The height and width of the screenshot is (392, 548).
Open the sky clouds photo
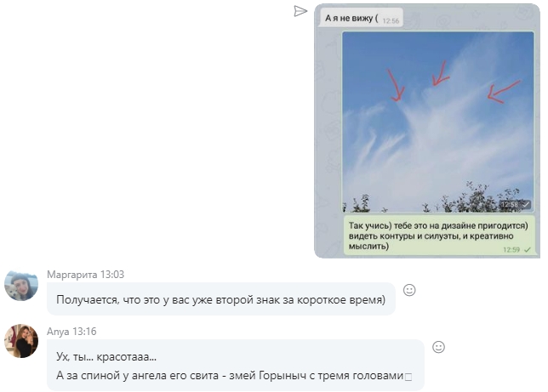click(x=438, y=122)
